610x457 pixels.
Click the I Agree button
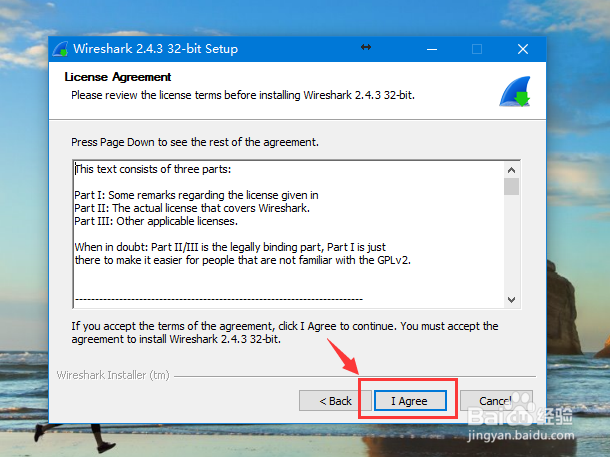pos(410,401)
